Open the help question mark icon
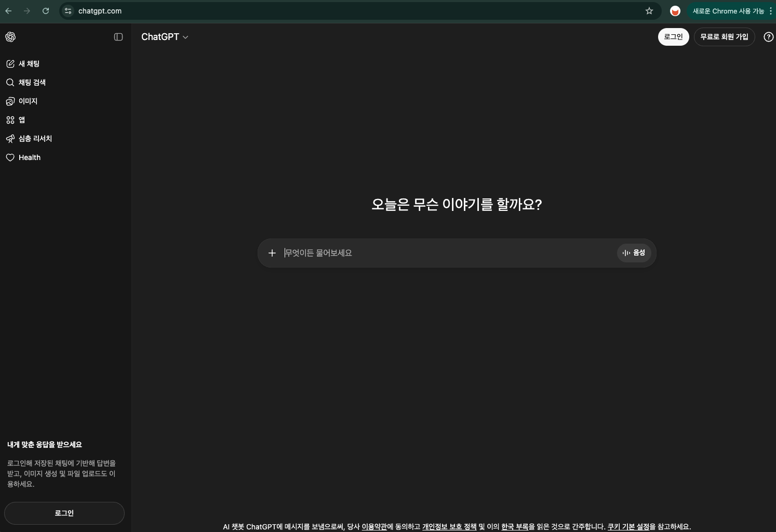 769,37
